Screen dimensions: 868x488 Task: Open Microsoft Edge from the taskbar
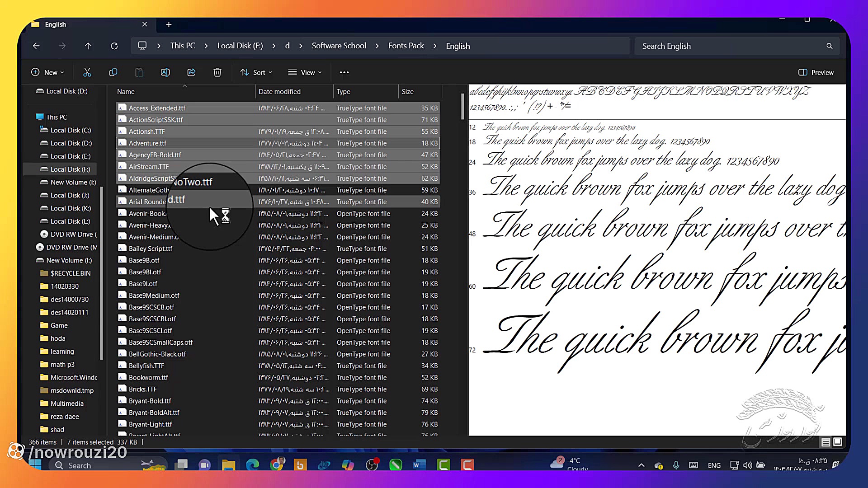[252, 465]
